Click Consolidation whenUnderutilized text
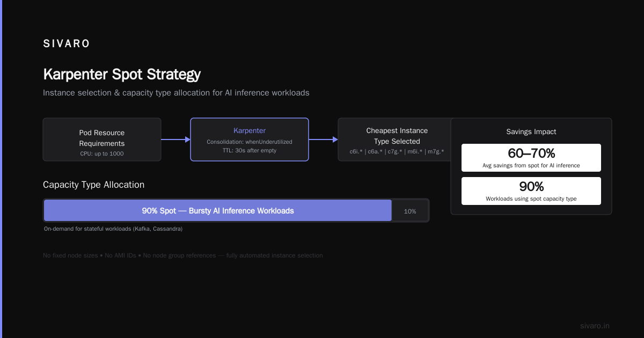This screenshot has width=644, height=338. click(250, 142)
